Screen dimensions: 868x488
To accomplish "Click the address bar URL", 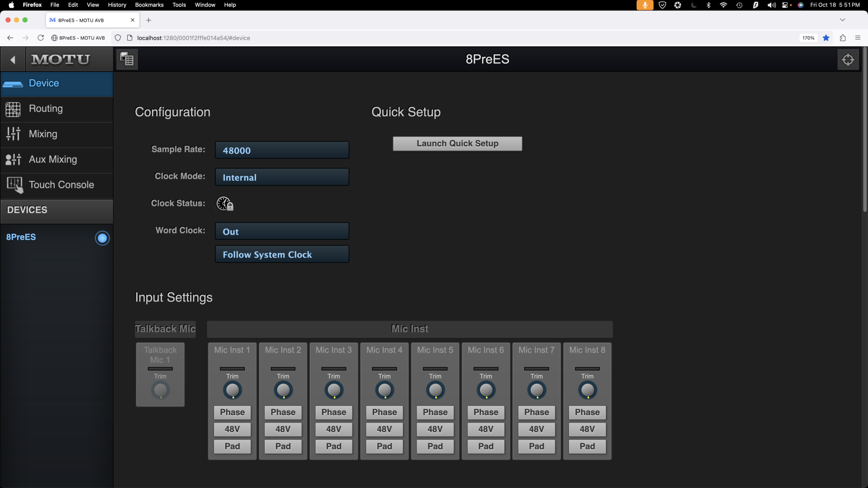I will click(x=194, y=38).
